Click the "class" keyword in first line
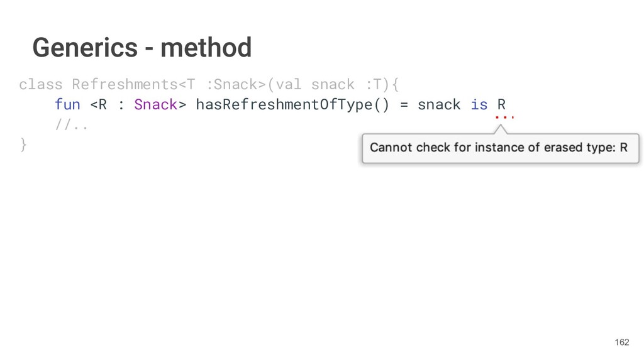The width and height of the screenshot is (644, 362). click(x=40, y=84)
